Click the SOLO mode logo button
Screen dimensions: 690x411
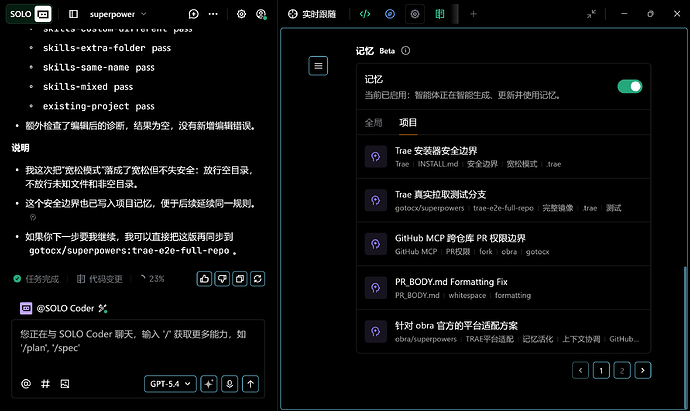[29, 14]
